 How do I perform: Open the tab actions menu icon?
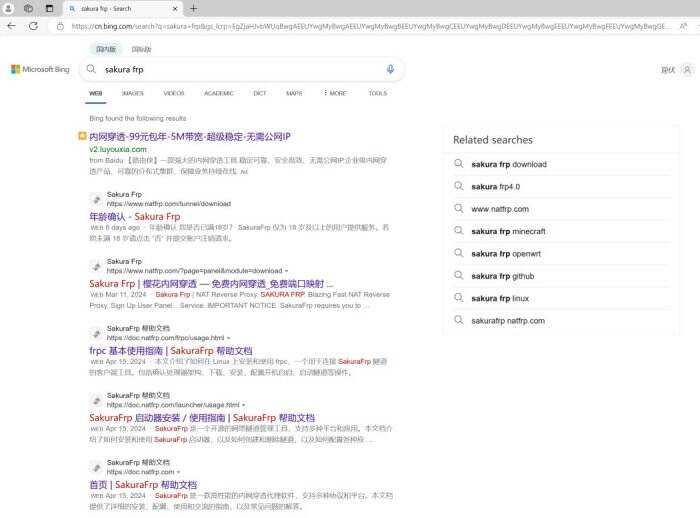click(x=50, y=8)
